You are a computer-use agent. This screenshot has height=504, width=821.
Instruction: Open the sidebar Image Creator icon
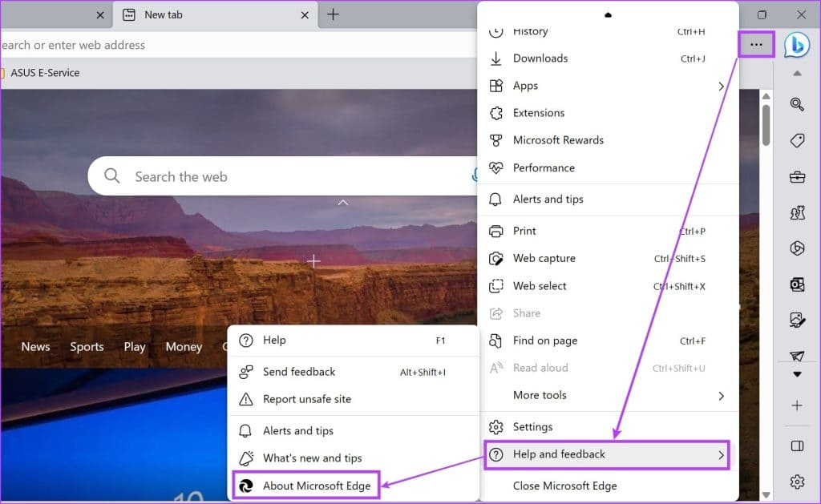pyautogui.click(x=797, y=319)
